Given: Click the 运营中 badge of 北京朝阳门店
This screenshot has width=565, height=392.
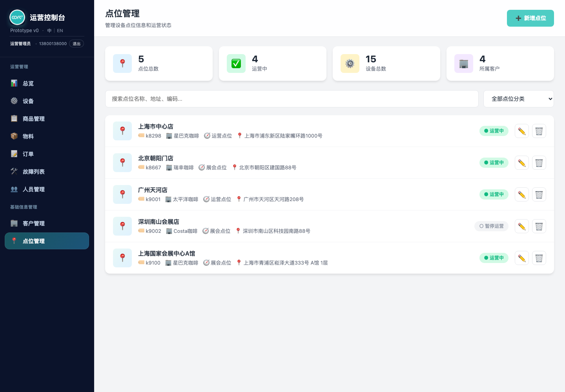Looking at the screenshot, I should pos(494,163).
